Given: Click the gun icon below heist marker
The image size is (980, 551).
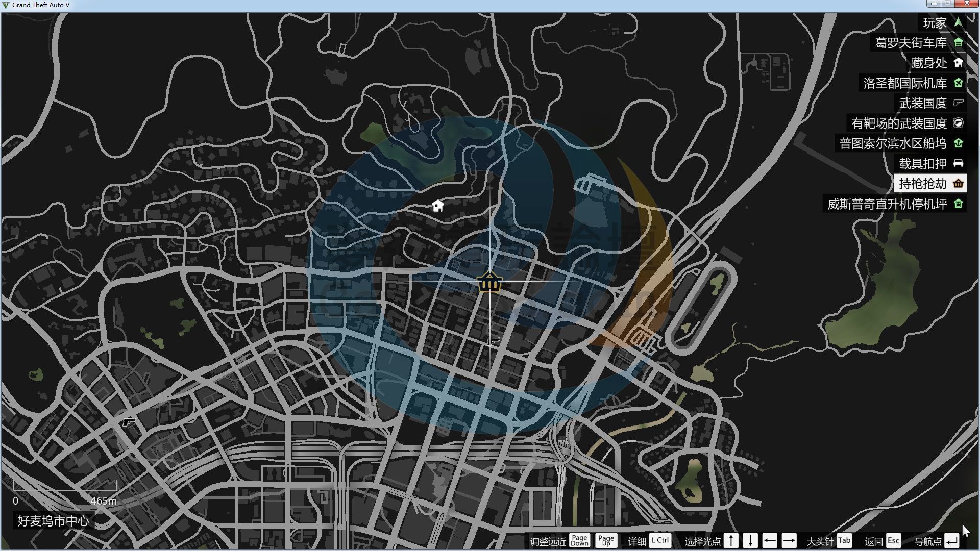Looking at the screenshot, I should click(493, 341).
